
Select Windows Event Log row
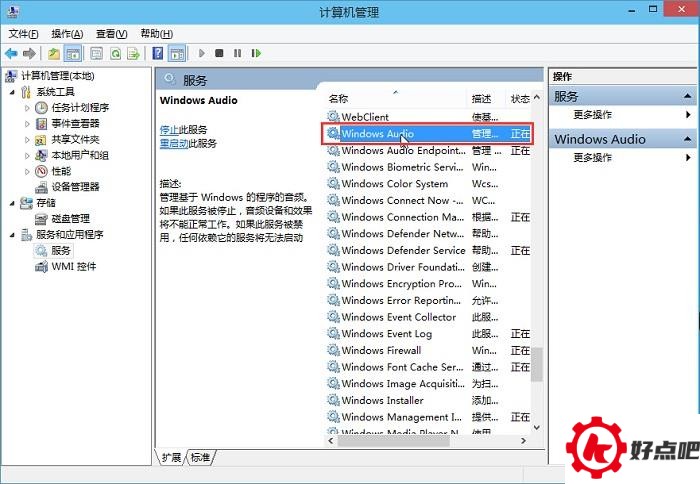[x=429, y=334]
